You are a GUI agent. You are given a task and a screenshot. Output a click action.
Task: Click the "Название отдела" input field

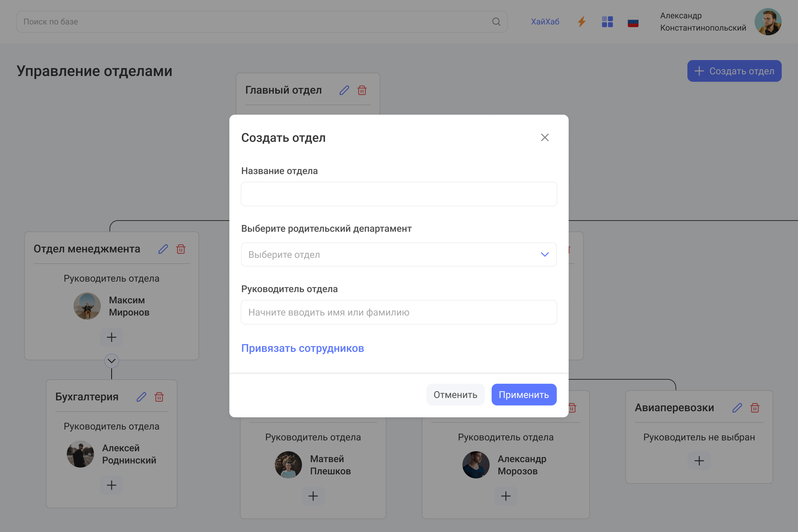(398, 194)
